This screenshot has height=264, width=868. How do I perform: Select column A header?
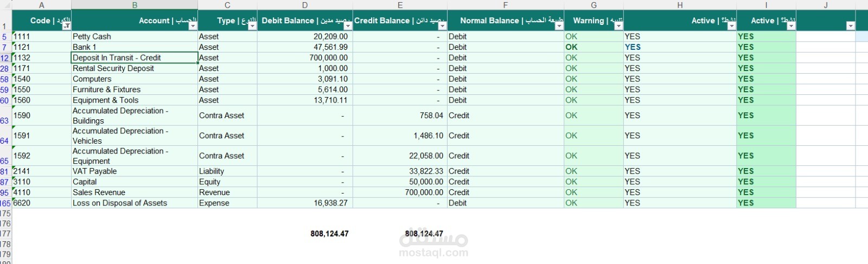41,5
